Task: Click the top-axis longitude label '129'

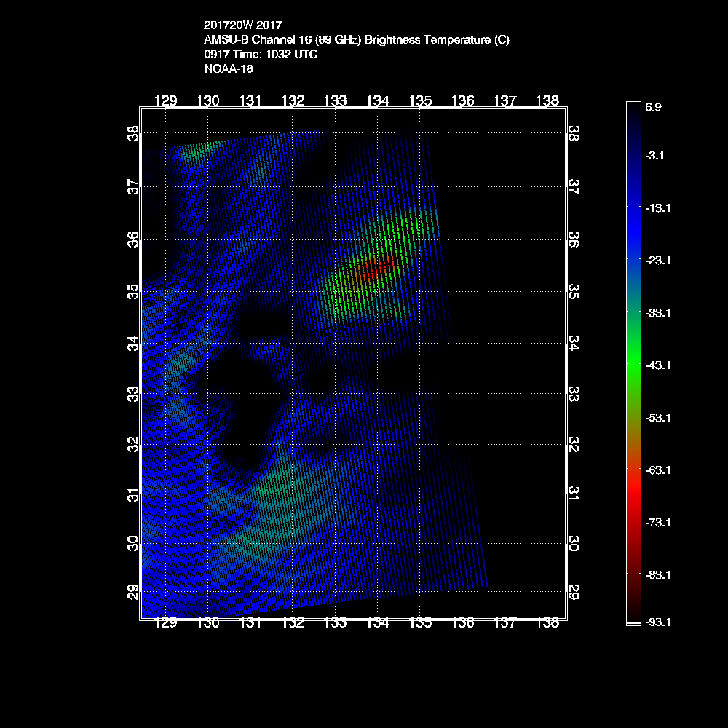Action: click(165, 100)
